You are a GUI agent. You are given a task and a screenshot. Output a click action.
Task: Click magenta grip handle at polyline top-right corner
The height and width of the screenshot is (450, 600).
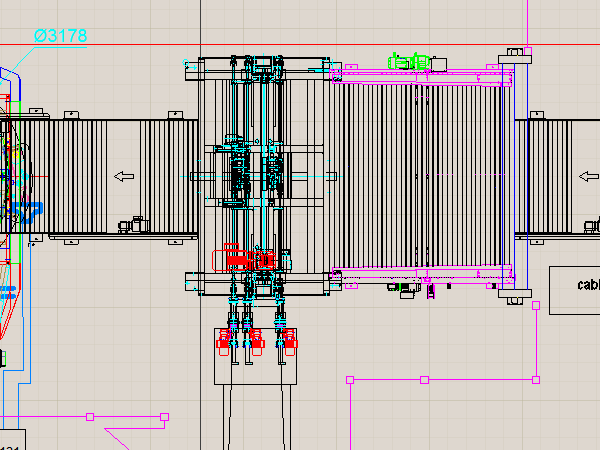click(x=536, y=305)
